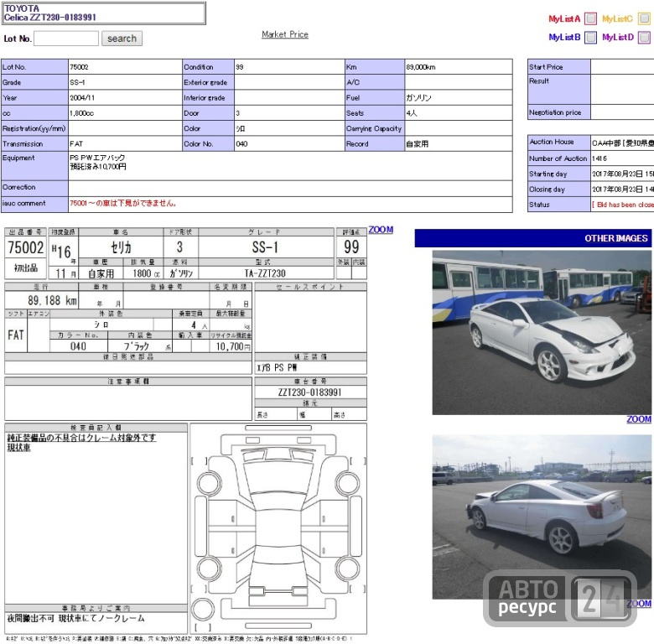Select mileage value 89,000km
654x644 pixels.
pos(420,67)
